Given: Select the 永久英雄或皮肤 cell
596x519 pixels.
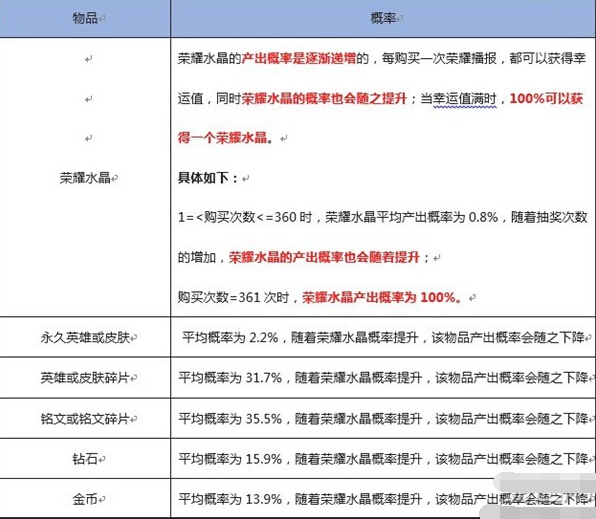Looking at the screenshot, I should tap(85, 337).
